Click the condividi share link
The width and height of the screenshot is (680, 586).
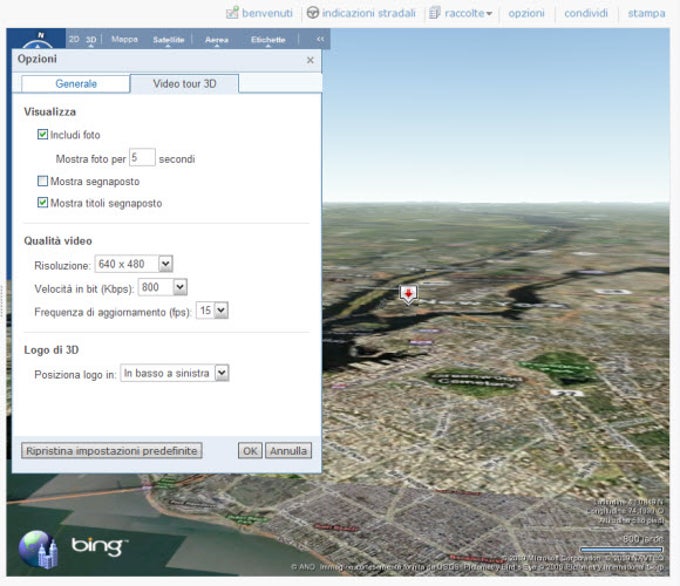tap(585, 13)
